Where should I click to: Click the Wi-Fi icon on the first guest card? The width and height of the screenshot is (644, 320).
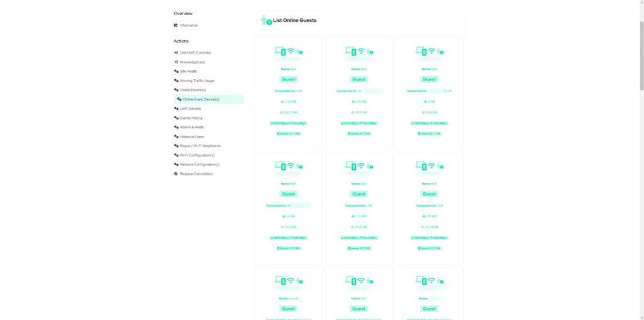click(291, 52)
